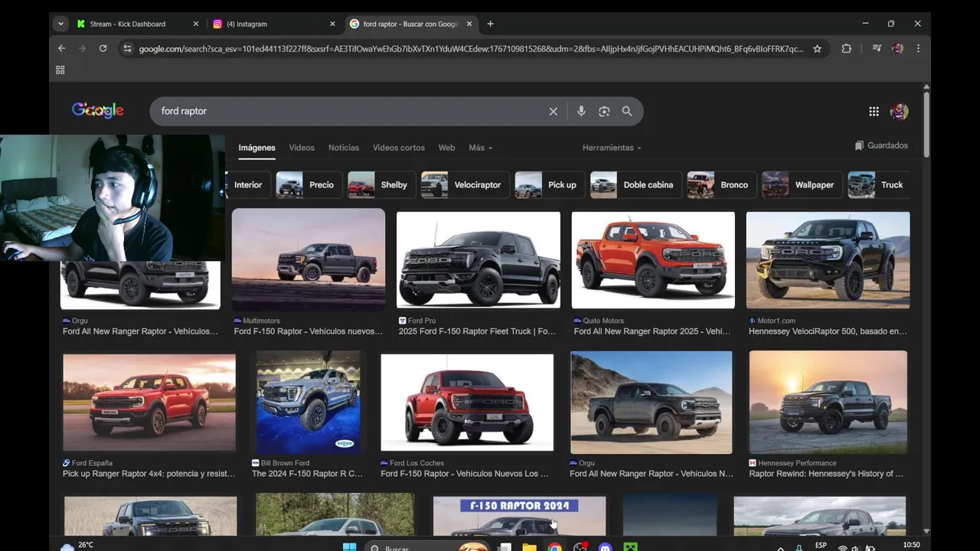Screen dimensions: 980x551
Task: Open a new browser tab
Action: coord(490,24)
